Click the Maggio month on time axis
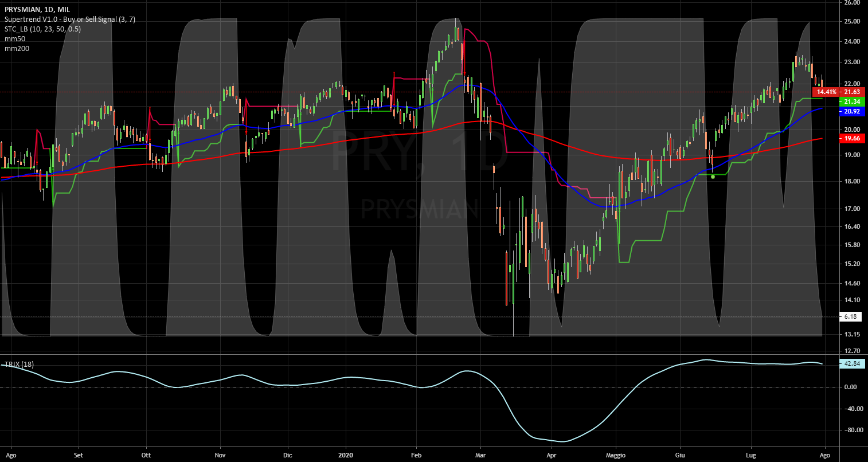Screen dimensions: 868x462 (x=616, y=455)
